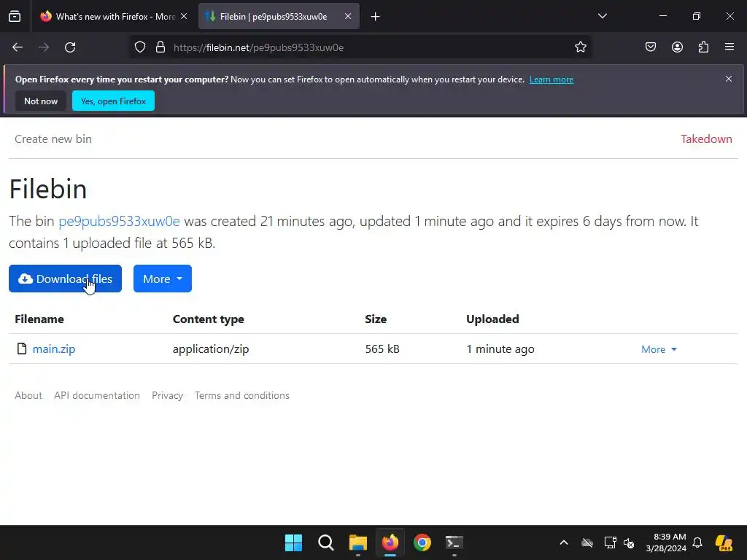
Task: Open bin link pe9pubs9533xuw0e
Action: pyautogui.click(x=119, y=222)
